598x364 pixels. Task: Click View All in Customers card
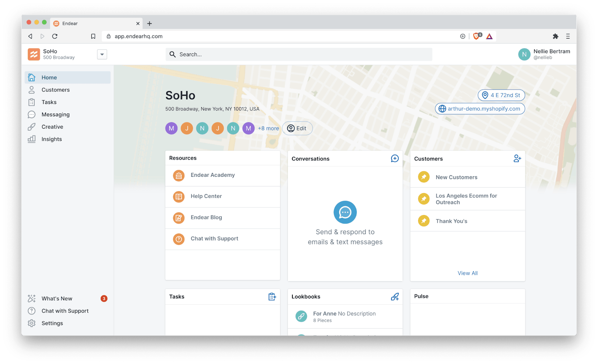click(467, 273)
